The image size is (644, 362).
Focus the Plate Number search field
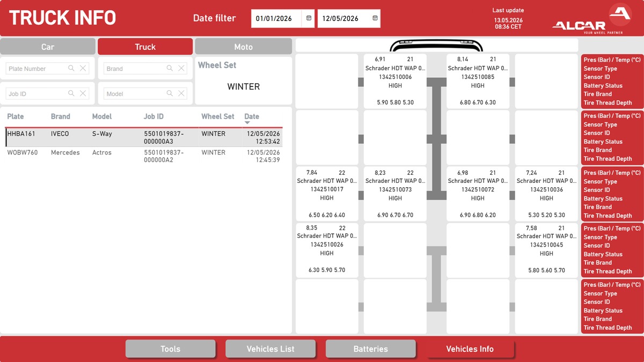click(47, 68)
